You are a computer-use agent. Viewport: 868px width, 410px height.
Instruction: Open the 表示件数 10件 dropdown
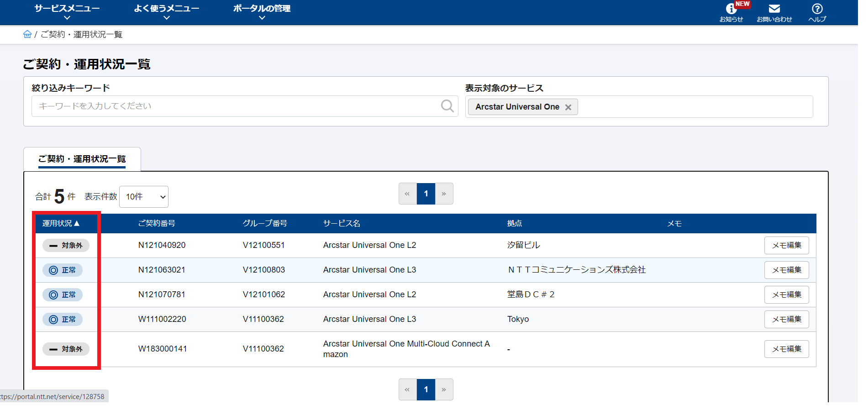tap(144, 197)
